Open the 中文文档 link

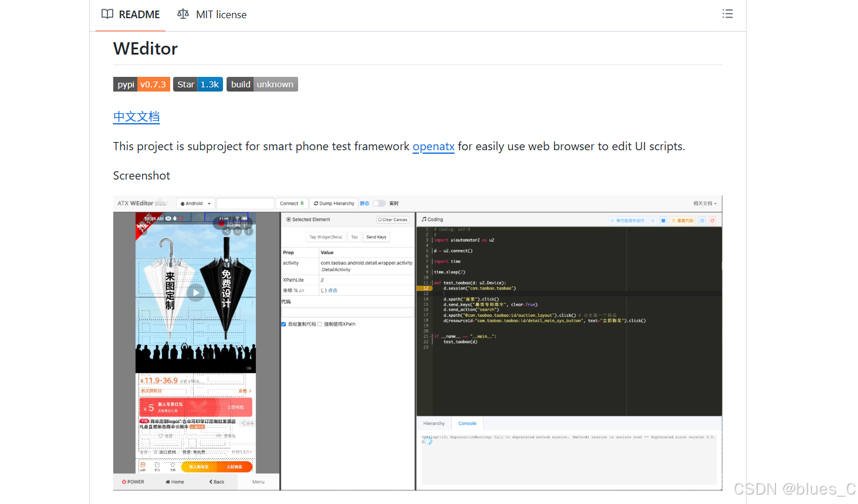pos(136,117)
